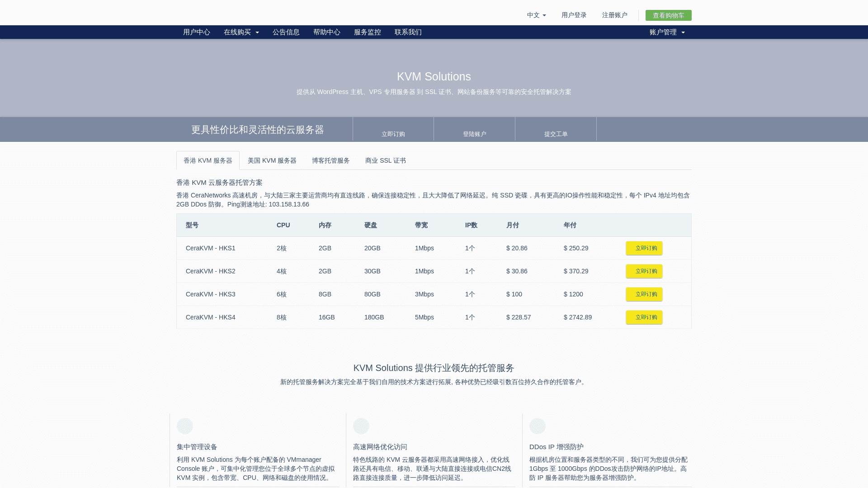Viewport: 868px width, 488px height.
Task: Open the 查看购物车 cart button
Action: 668,15
